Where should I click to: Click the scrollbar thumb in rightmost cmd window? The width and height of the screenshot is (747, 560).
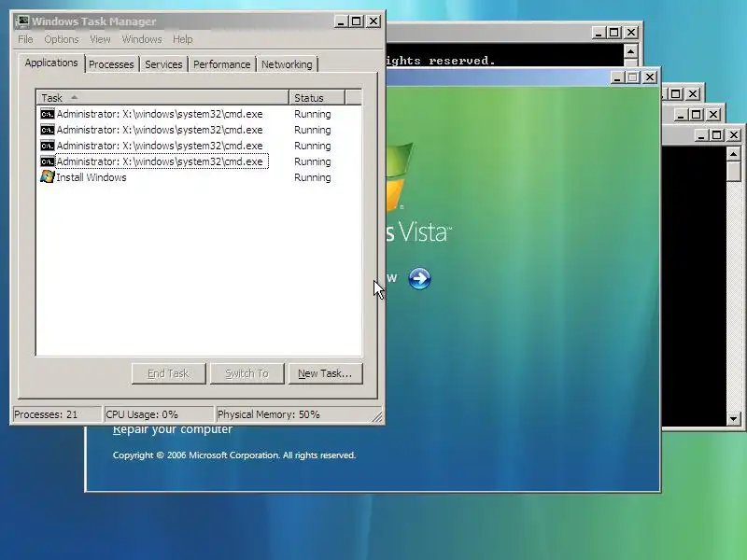click(734, 172)
